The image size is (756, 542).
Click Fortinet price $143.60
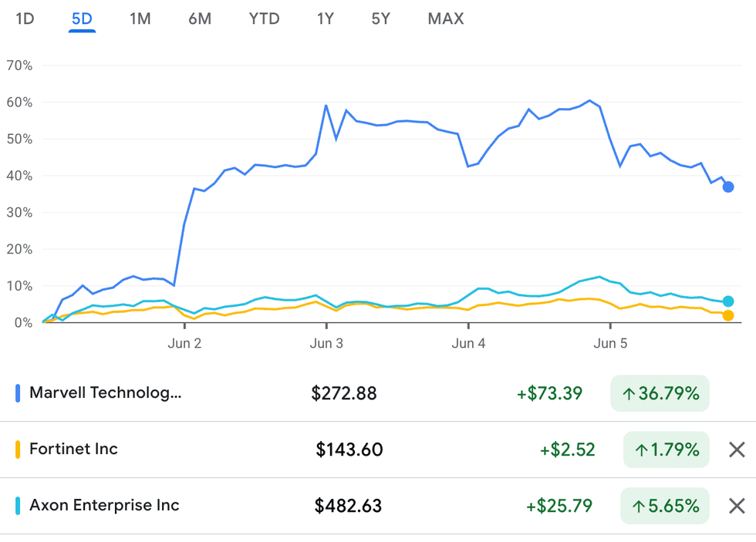pos(349,449)
